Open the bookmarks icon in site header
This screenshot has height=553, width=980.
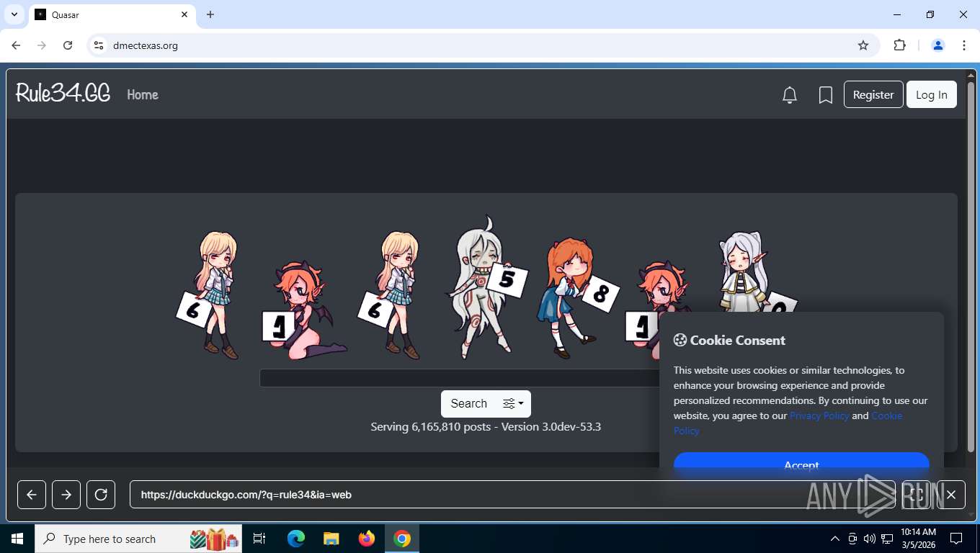coord(826,95)
